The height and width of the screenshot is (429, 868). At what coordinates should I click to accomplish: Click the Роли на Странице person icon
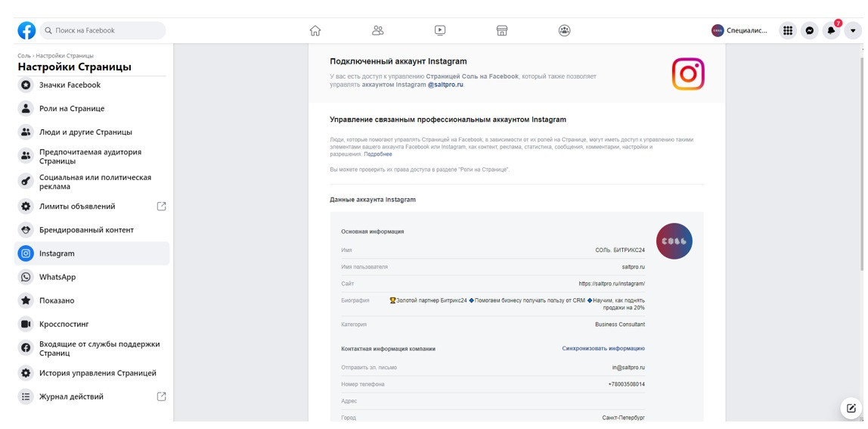coord(26,109)
